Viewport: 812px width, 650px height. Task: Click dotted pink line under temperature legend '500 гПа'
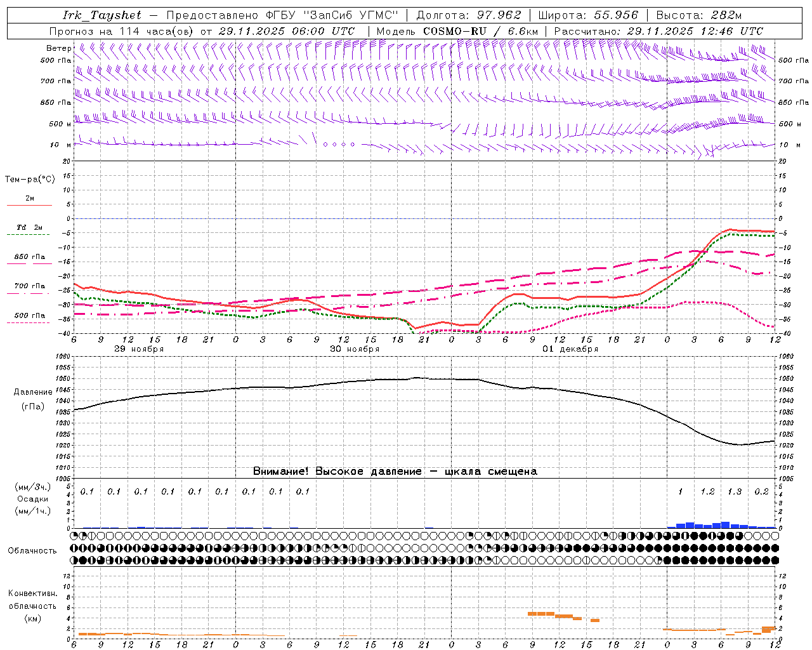pos(29,322)
